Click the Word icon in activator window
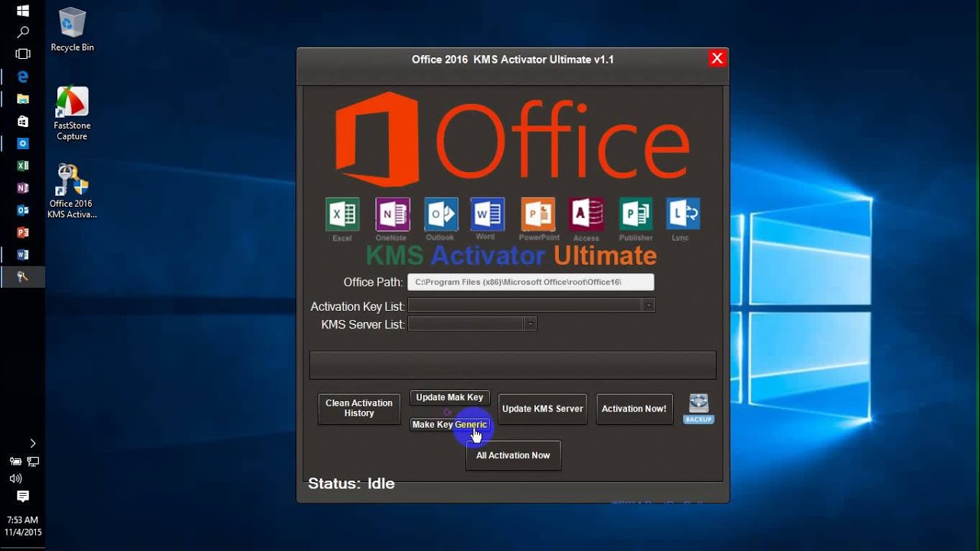This screenshot has height=551, width=980. (x=488, y=214)
